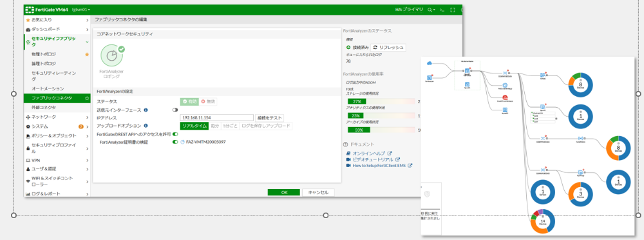The image size is (644, 240).
Task: Click the shield icon in topology legend
Action: click(427, 194)
